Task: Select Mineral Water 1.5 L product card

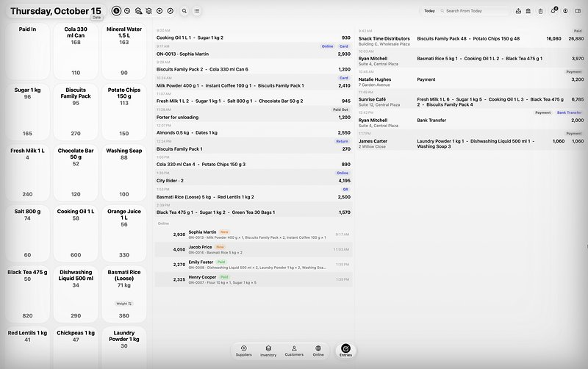Action: (x=124, y=51)
